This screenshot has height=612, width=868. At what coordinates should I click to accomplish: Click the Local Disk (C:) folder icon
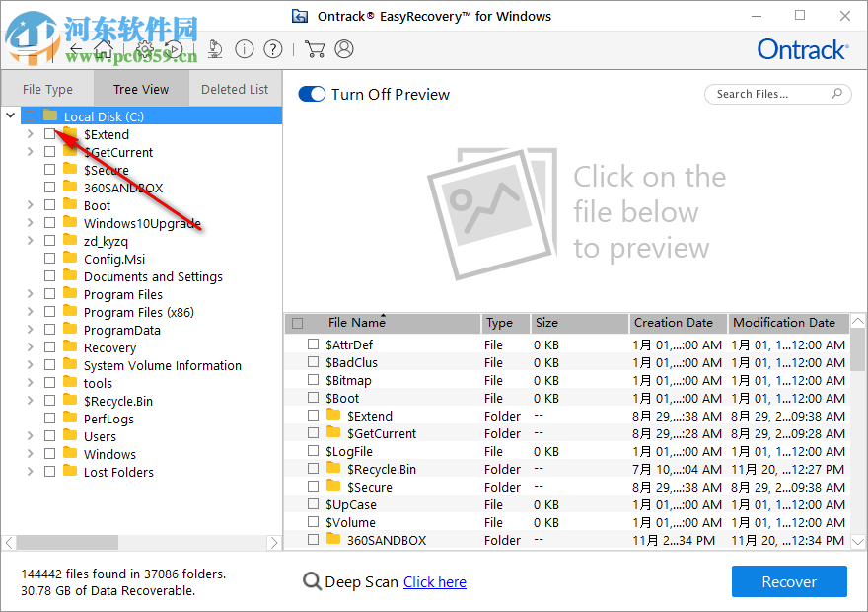point(50,115)
